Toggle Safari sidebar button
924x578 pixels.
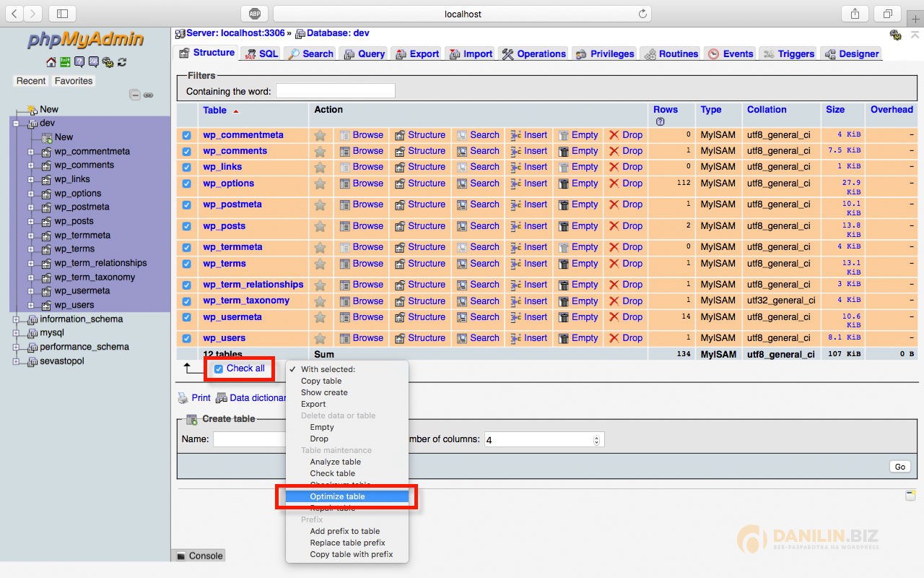pyautogui.click(x=62, y=14)
